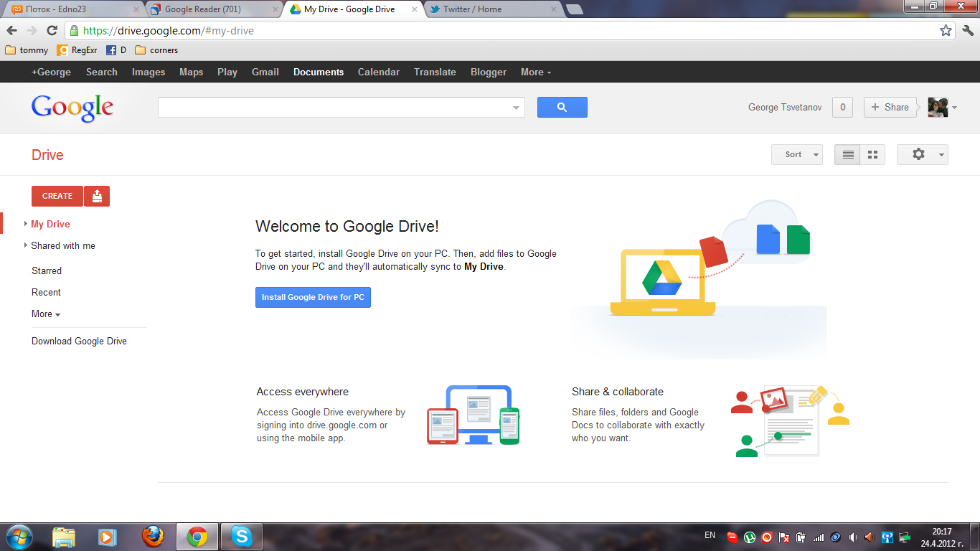Open Blogger in Google bar
Screen dimensions: 980x551
pyautogui.click(x=489, y=72)
